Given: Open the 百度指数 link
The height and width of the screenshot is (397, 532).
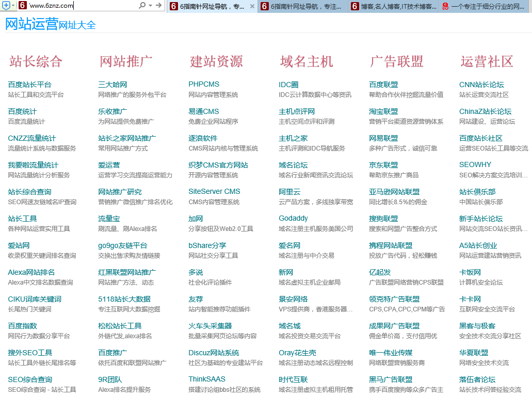Looking at the screenshot, I should tap(22, 325).
